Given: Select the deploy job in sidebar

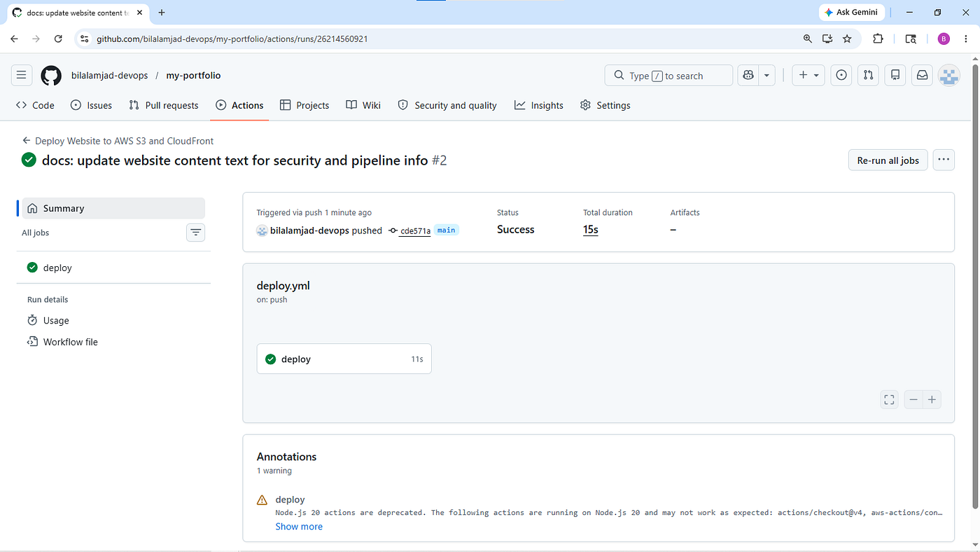Looking at the screenshot, I should click(113, 268).
